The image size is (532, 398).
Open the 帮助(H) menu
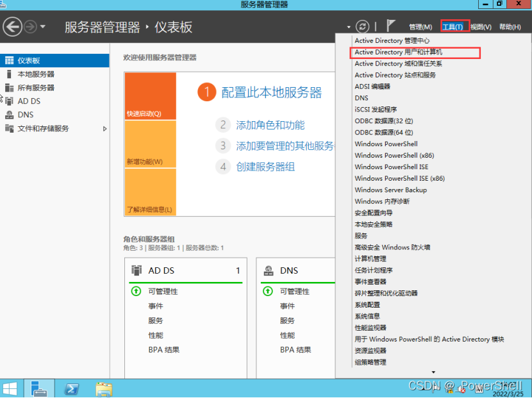tap(510, 27)
